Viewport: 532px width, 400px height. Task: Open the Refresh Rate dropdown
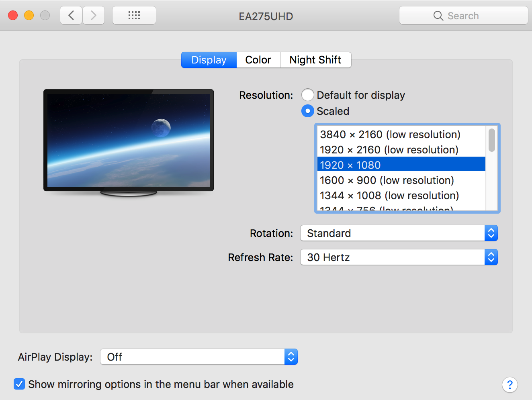click(x=399, y=257)
